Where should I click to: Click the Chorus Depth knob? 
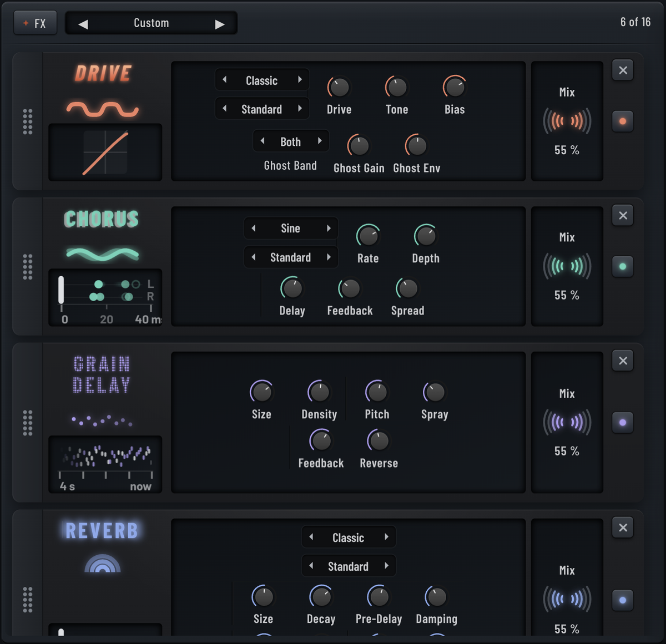426,236
